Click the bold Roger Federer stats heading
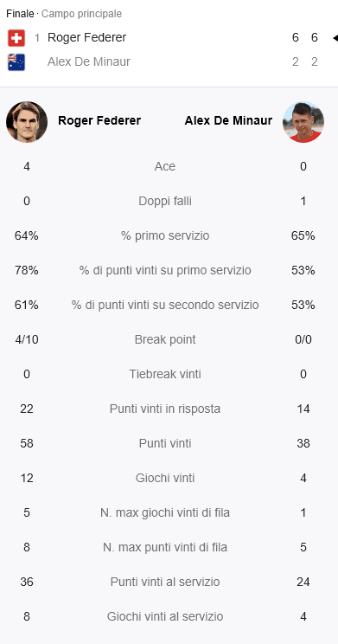338x644 pixels. (99, 121)
